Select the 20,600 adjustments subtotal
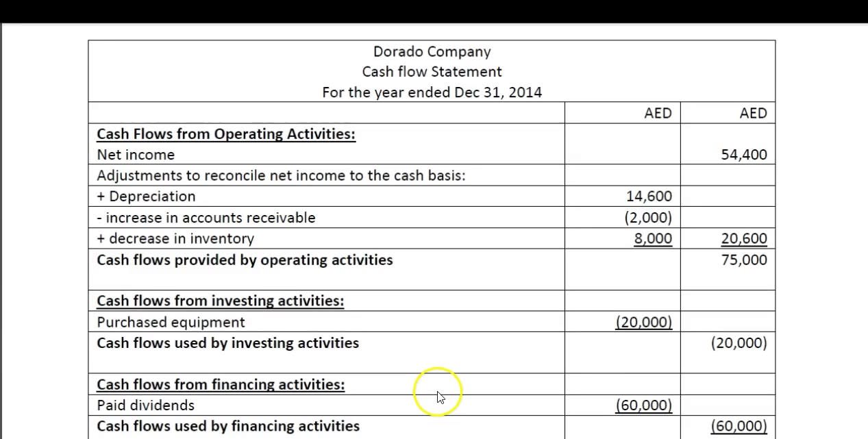Viewport: 868px width, 439px height. pos(744,238)
